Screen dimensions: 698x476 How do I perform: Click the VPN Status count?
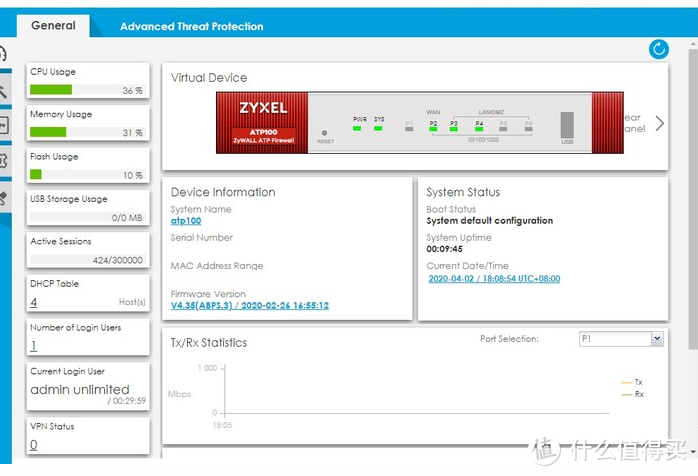[x=33, y=445]
